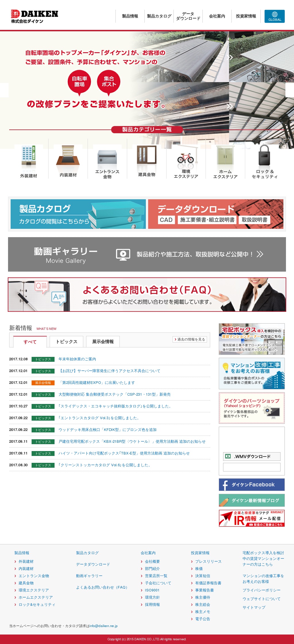The image size is (294, 644).
Task: Open 製品情報 in top navigation
Action: pyautogui.click(x=130, y=16)
